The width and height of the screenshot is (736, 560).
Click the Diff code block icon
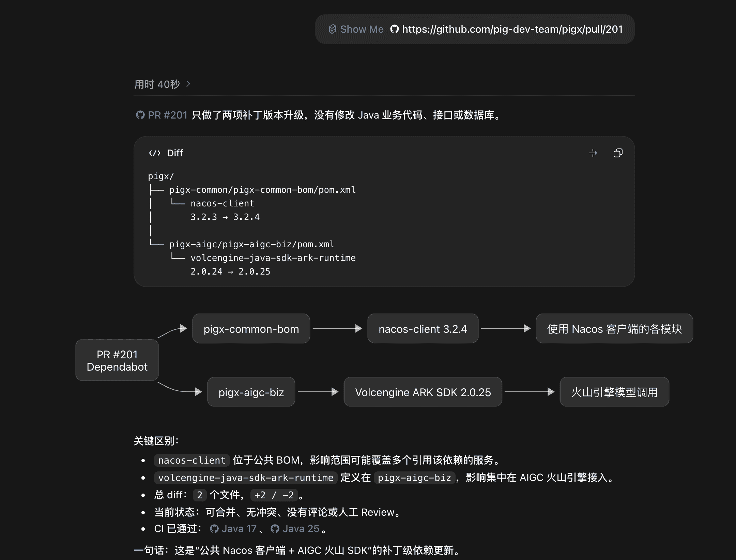tap(155, 153)
